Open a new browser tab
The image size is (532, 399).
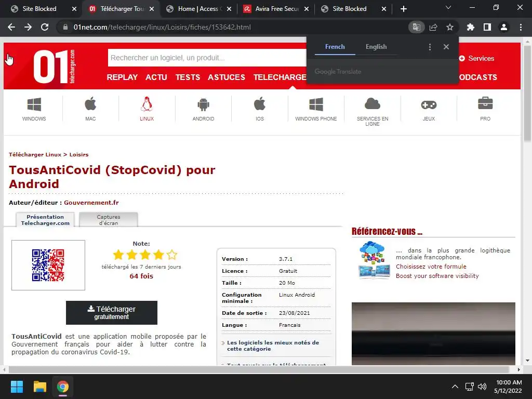[403, 9]
